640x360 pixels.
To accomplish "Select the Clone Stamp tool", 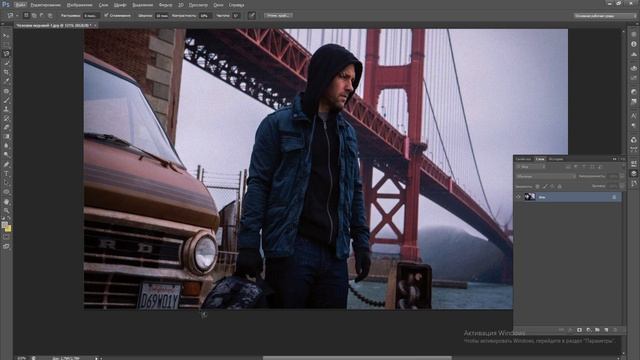I will 6,109.
